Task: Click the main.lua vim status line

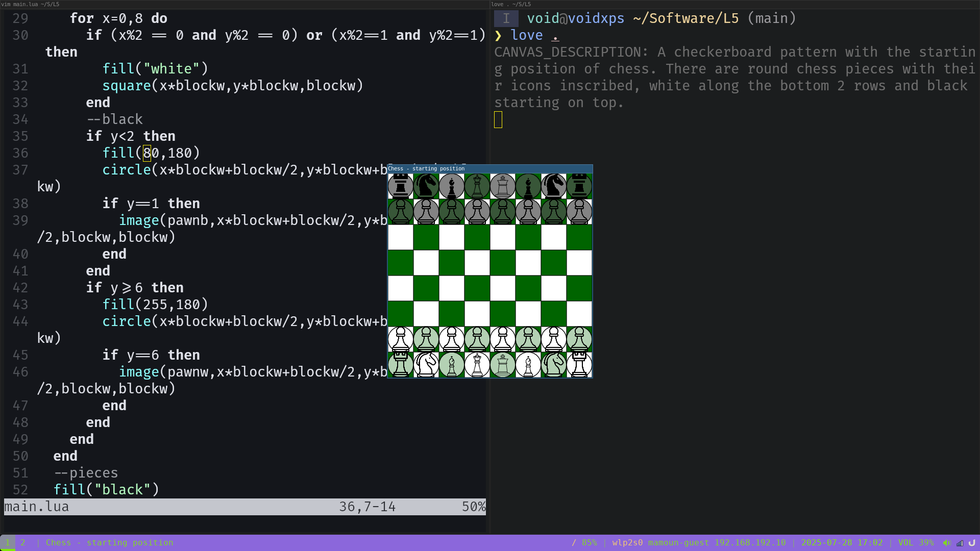Action: pos(245,507)
